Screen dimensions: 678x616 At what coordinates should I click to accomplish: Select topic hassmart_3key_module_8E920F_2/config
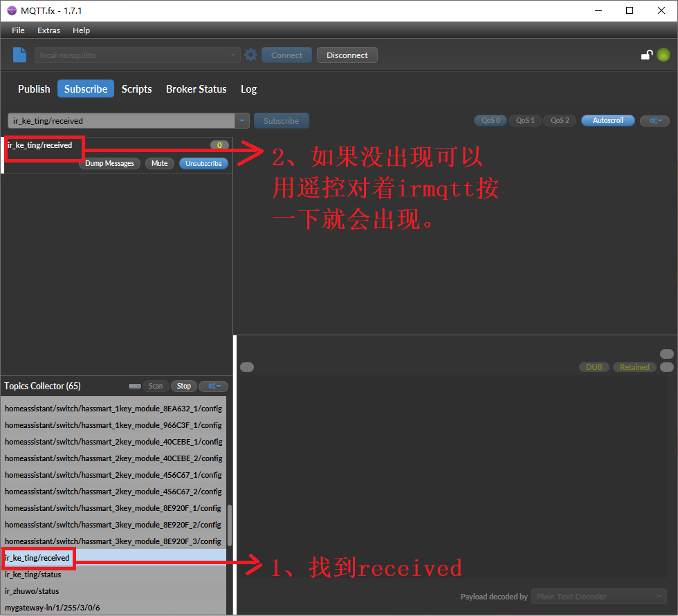coord(113,525)
